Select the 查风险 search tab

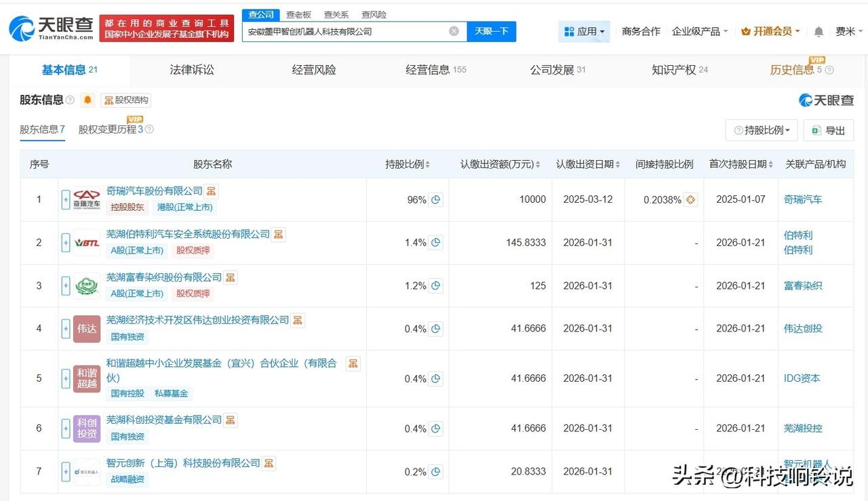pos(374,14)
